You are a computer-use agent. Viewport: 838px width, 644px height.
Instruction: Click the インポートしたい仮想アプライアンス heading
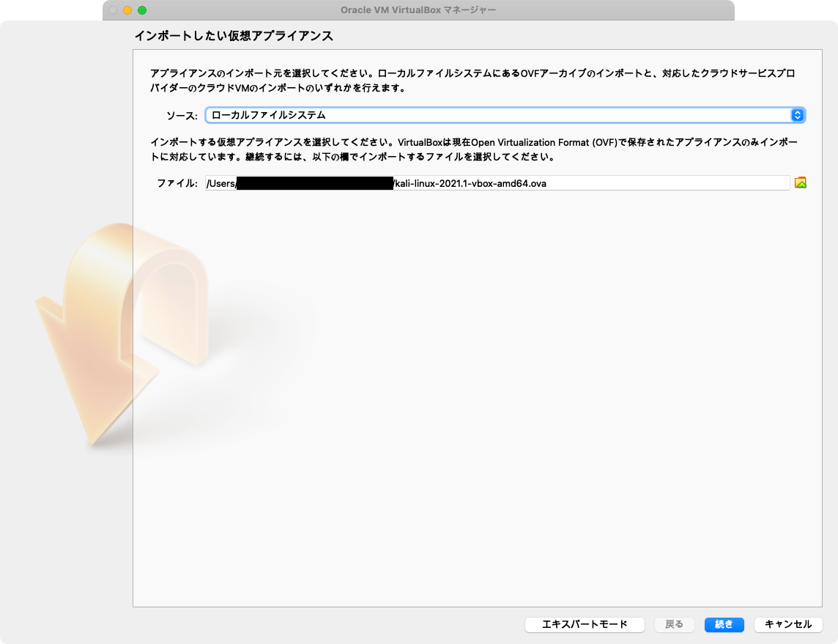[x=234, y=36]
